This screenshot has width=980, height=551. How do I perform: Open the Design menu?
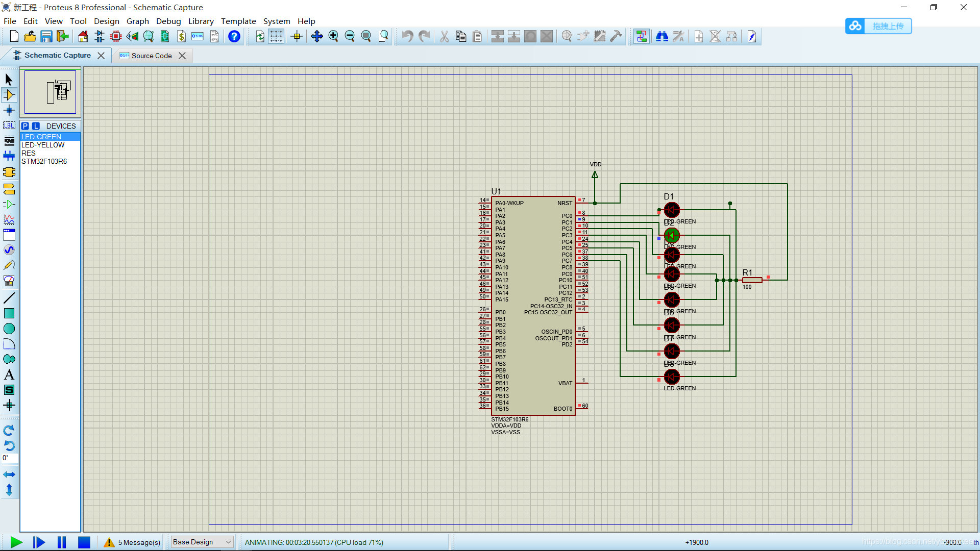click(x=106, y=21)
